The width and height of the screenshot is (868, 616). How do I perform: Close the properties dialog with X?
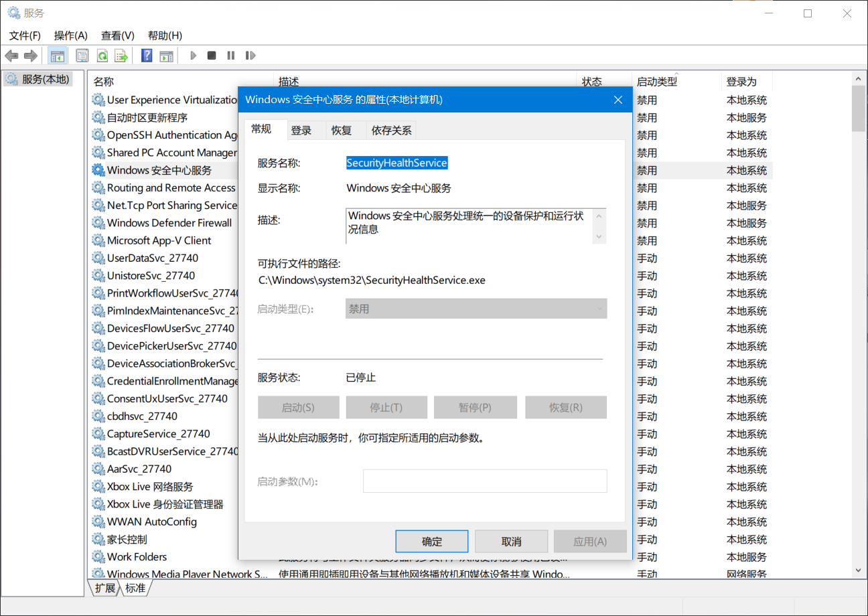coord(618,100)
